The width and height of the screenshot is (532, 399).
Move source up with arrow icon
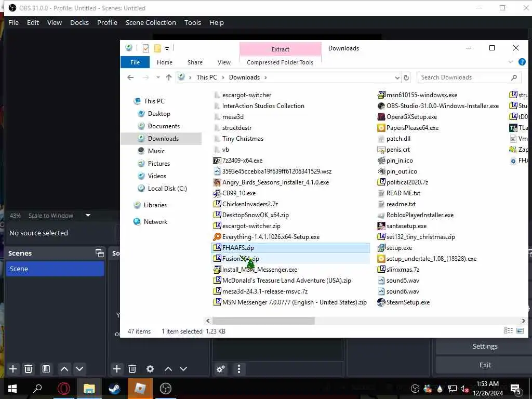[x=168, y=369]
